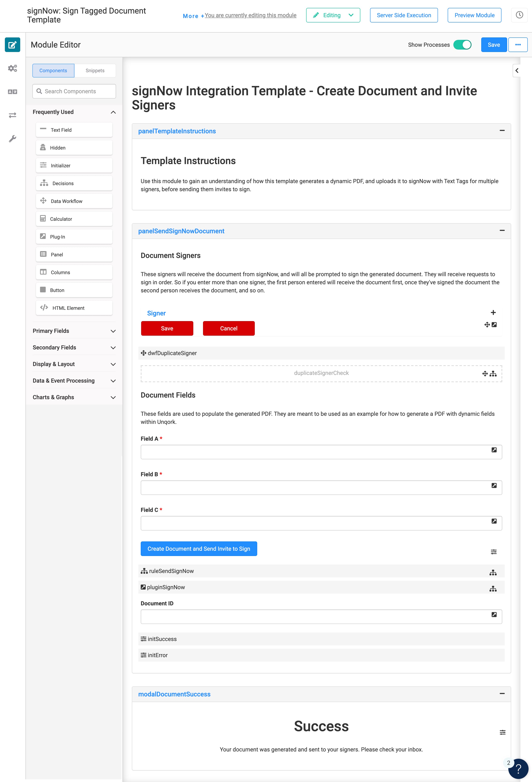532x782 pixels.
Task: Click the initializer icon beside Success heading
Action: [502, 732]
